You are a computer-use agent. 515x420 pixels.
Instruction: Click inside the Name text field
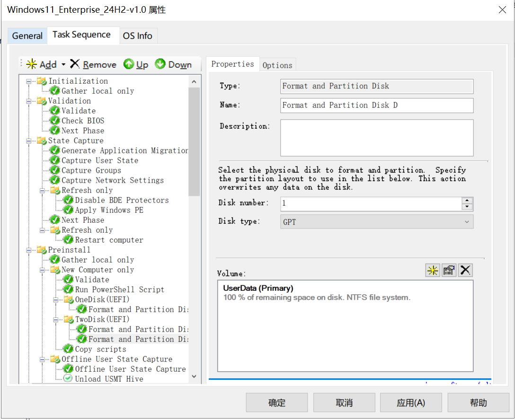pos(376,105)
